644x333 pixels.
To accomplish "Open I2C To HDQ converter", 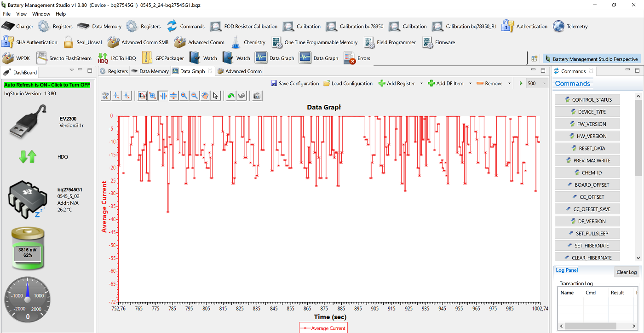I will (x=116, y=58).
